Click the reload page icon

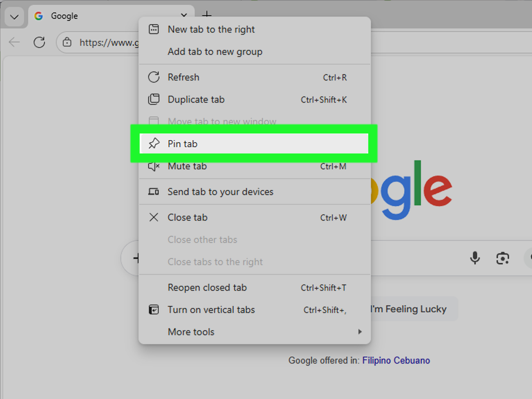click(x=39, y=42)
